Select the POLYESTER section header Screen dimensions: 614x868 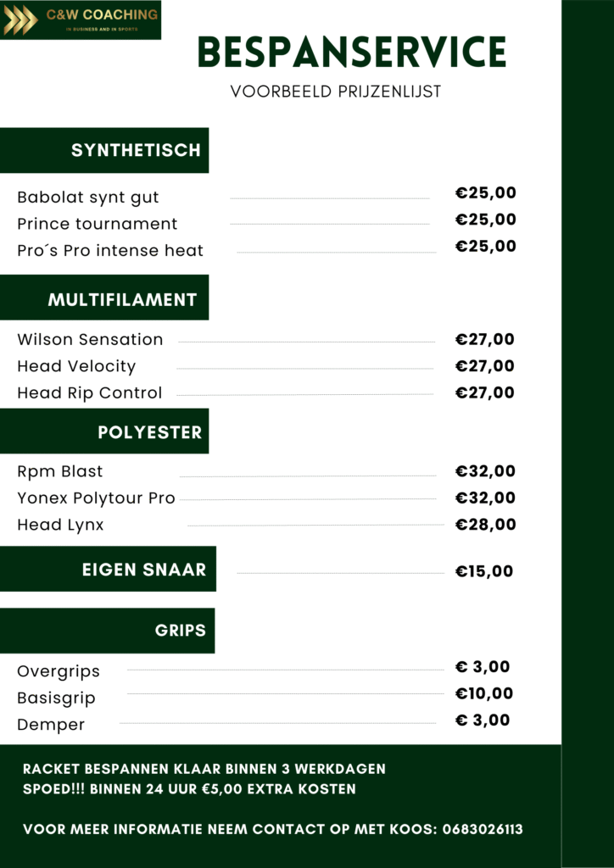point(149,432)
